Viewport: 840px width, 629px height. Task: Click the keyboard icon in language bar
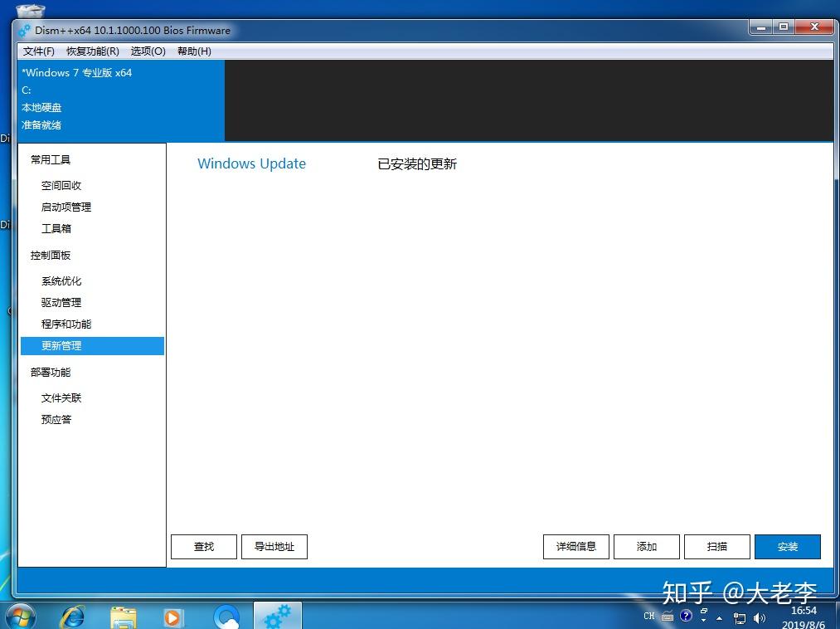[x=667, y=616]
